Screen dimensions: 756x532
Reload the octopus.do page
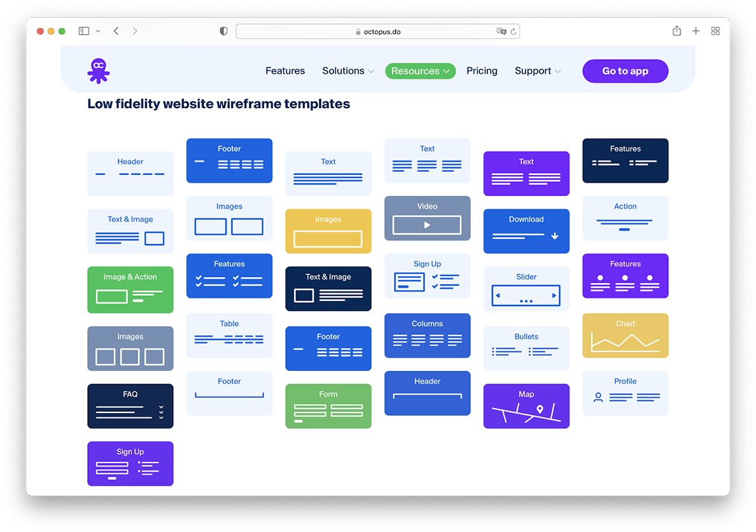tap(514, 31)
